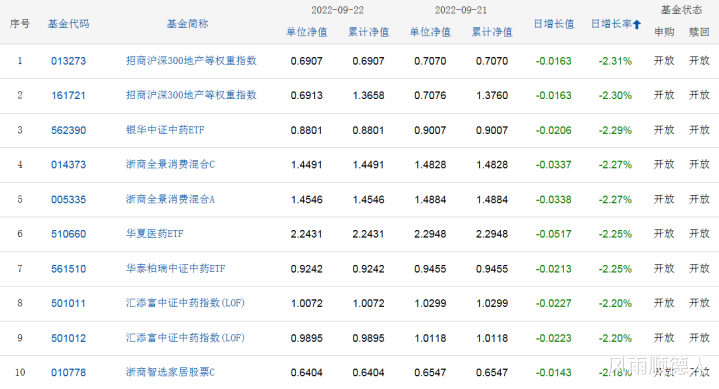Sort by 日增长值 column header
This screenshot has height=389, width=719.
(x=554, y=24)
